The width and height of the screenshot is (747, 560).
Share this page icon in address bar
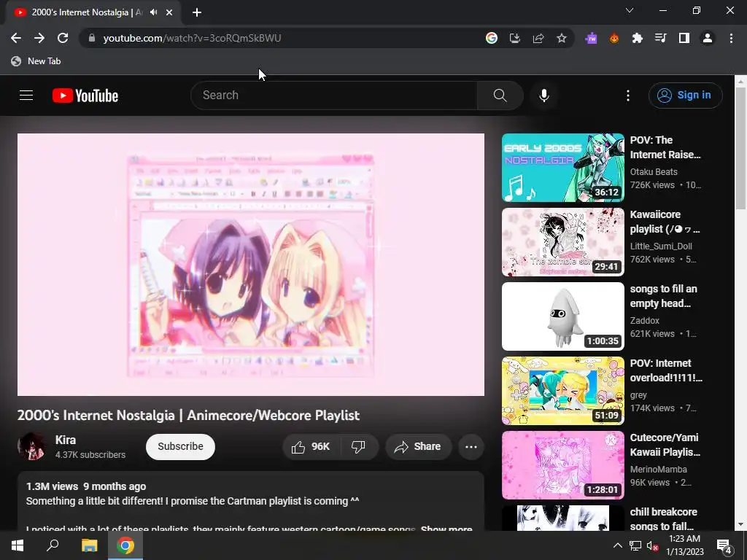point(538,38)
